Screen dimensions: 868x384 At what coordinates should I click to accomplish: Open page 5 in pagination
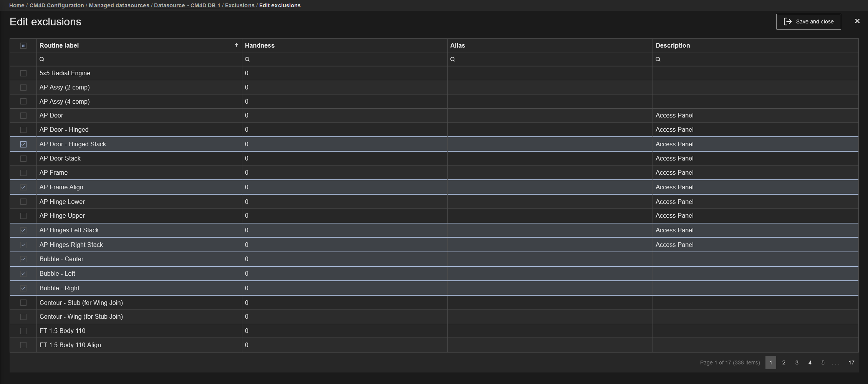pos(823,362)
